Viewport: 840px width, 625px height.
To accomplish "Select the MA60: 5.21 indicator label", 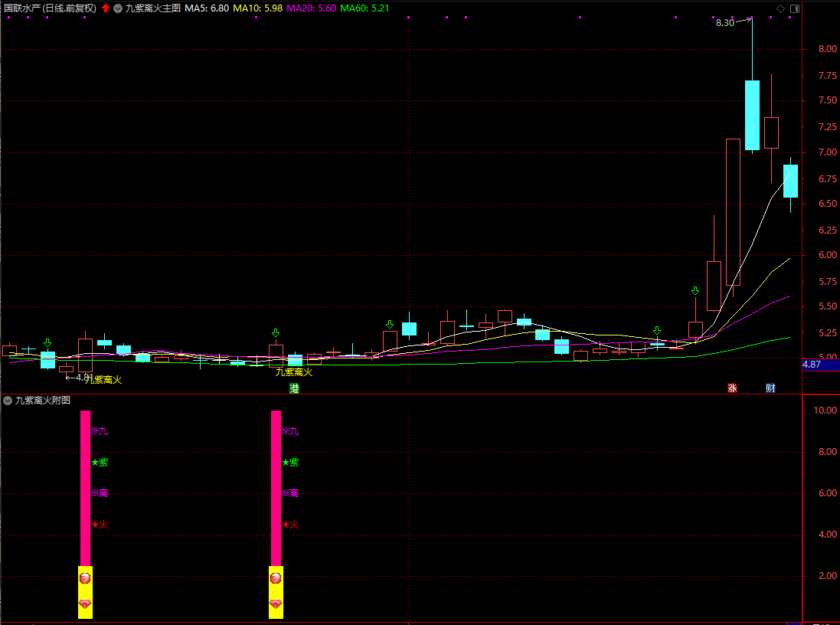I will (364, 8).
